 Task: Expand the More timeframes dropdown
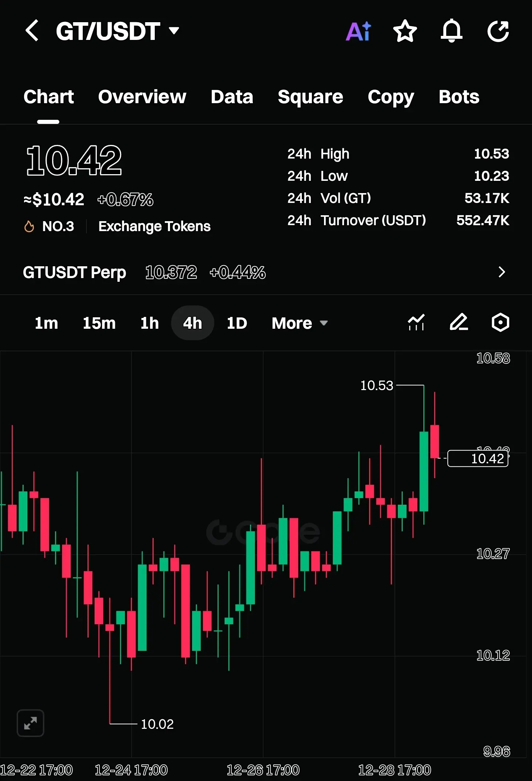click(x=300, y=323)
